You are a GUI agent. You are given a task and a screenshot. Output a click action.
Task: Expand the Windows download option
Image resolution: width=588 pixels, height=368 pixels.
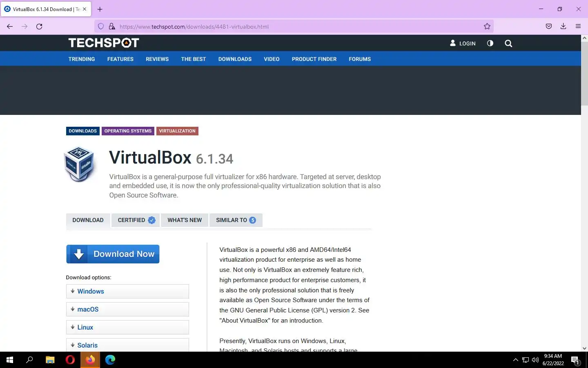tap(127, 291)
